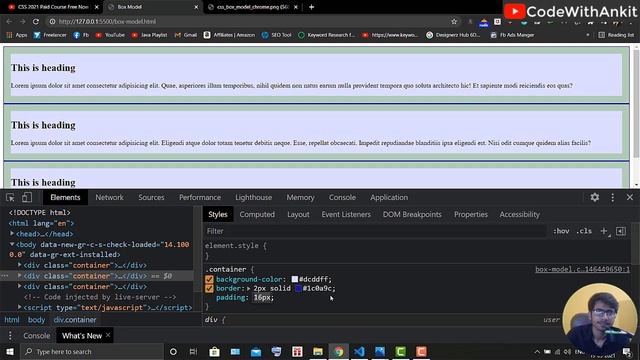Switch to the Sources panel tab
Image resolution: width=640 pixels, height=360 pixels.
coord(151,198)
